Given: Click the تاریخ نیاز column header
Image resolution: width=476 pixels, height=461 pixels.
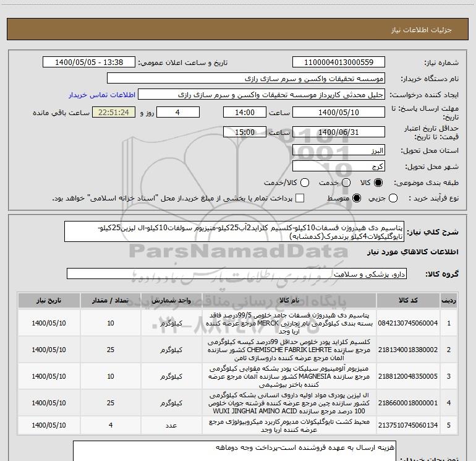Looking at the screenshot, I should click(x=49, y=300).
